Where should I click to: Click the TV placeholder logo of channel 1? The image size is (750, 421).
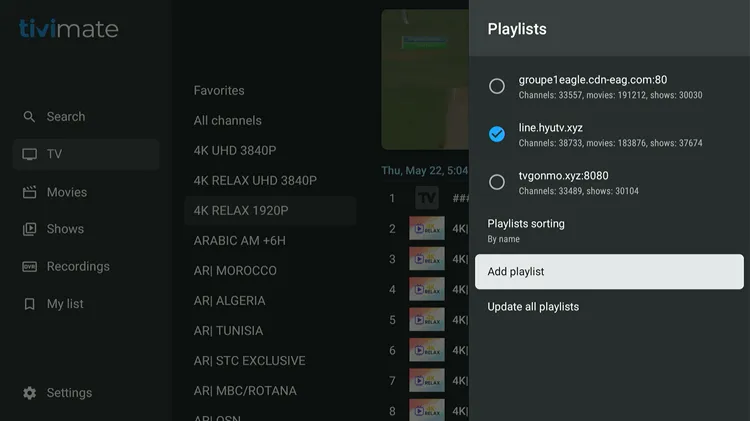(427, 198)
